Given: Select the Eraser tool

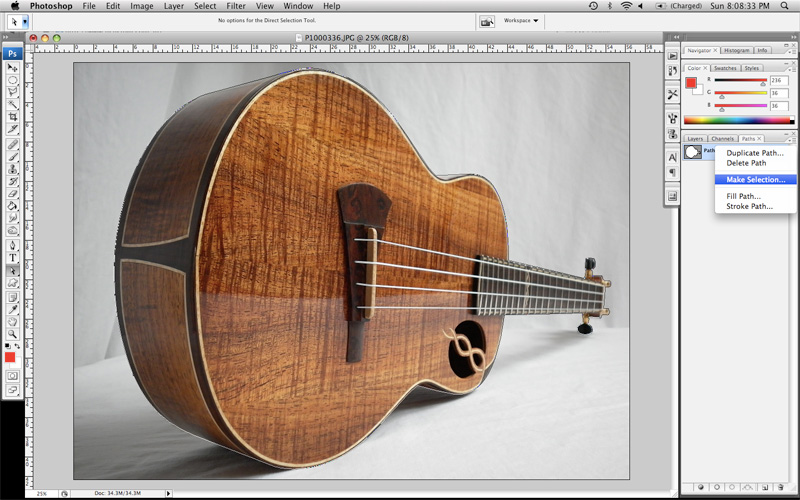Looking at the screenshot, I should pos(13,193).
